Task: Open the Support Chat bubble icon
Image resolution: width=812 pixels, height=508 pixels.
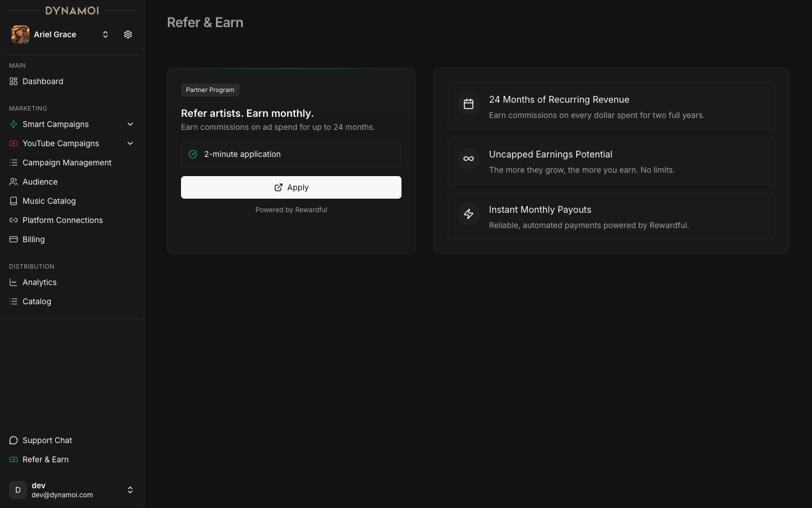Action: (13, 440)
